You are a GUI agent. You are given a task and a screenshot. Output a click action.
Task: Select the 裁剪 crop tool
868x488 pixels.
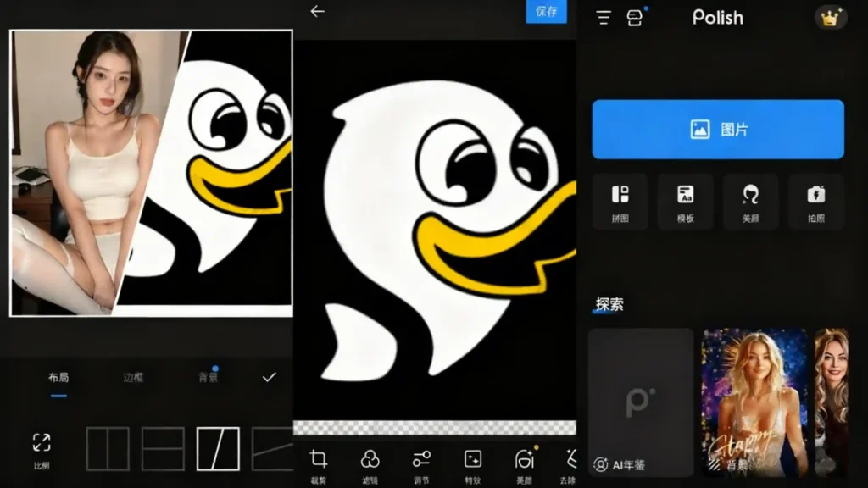point(319,467)
